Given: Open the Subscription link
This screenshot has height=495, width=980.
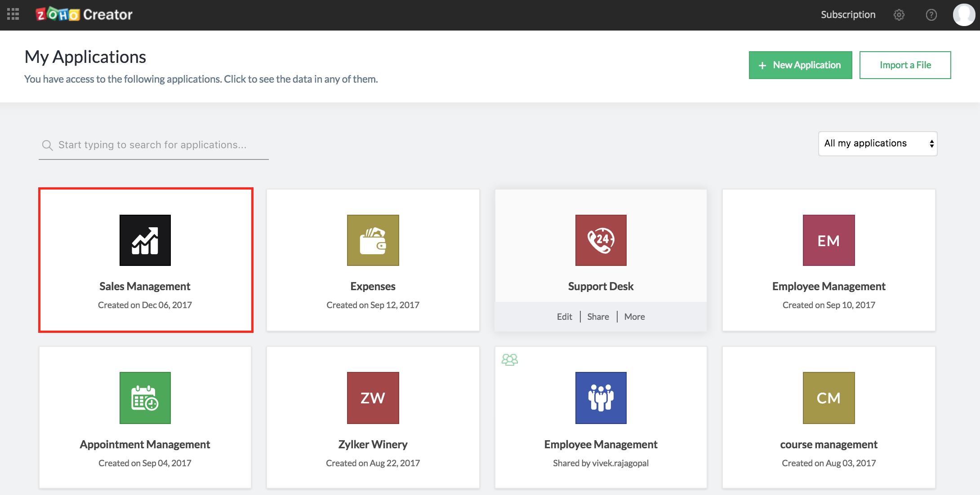Looking at the screenshot, I should pos(848,15).
